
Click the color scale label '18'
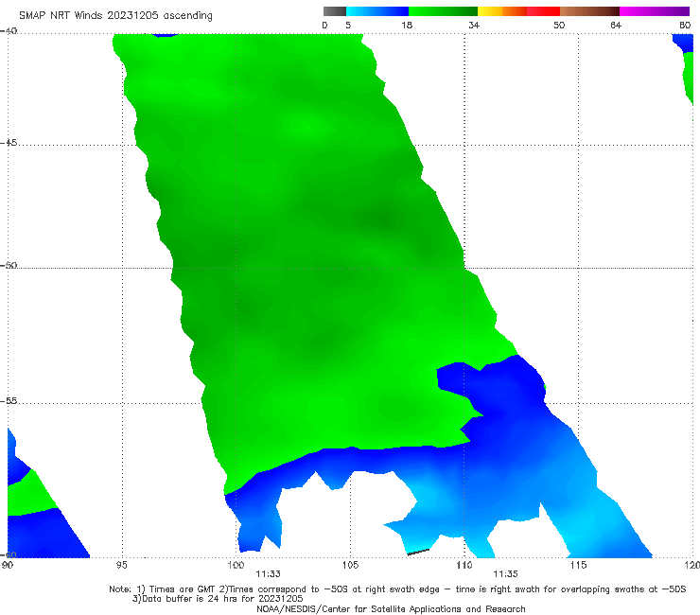(407, 26)
